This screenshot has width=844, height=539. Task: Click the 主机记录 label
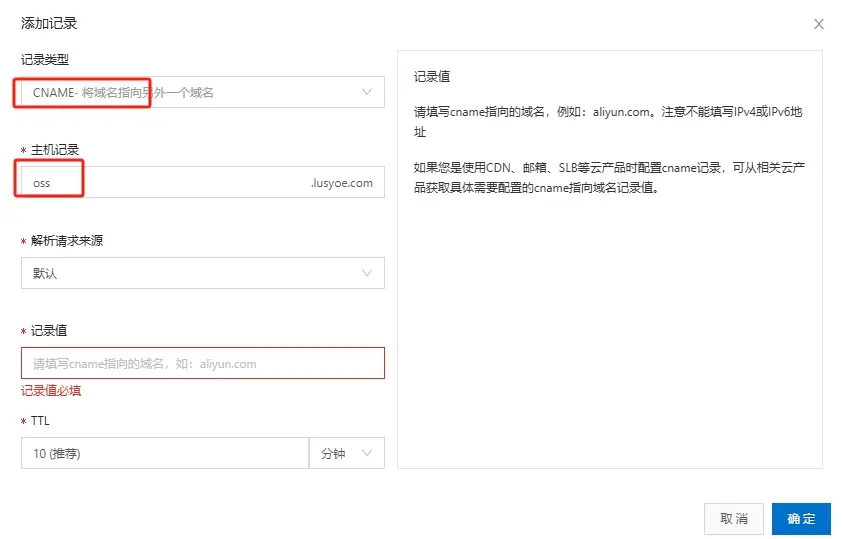pyautogui.click(x=54, y=150)
